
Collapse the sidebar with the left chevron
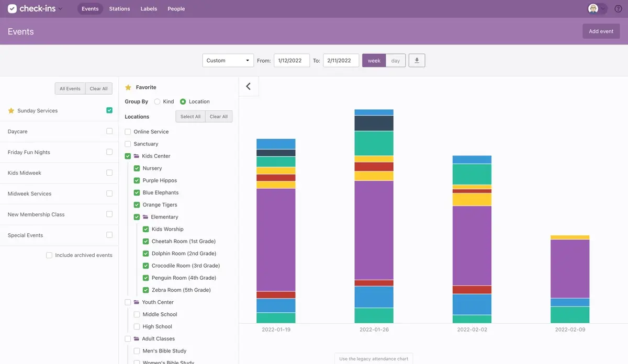point(248,86)
